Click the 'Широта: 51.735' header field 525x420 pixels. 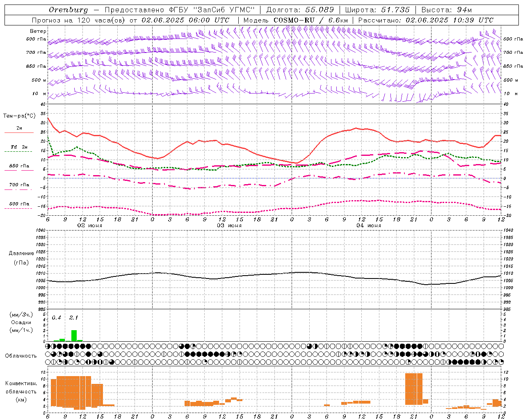377,10
